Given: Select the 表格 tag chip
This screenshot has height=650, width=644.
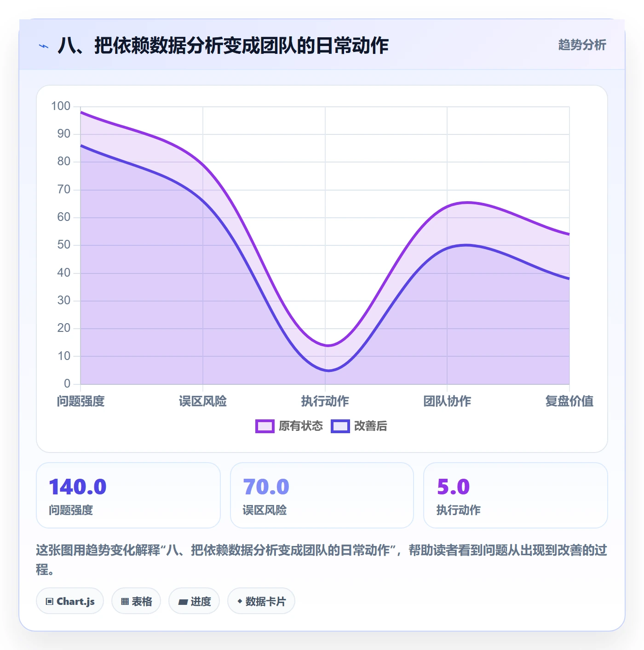Looking at the screenshot, I should (x=136, y=601).
